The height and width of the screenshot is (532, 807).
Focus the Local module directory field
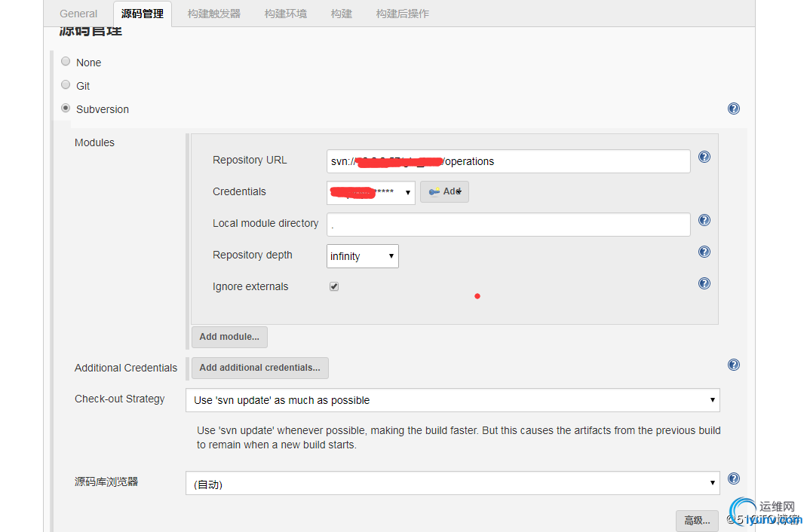508,225
